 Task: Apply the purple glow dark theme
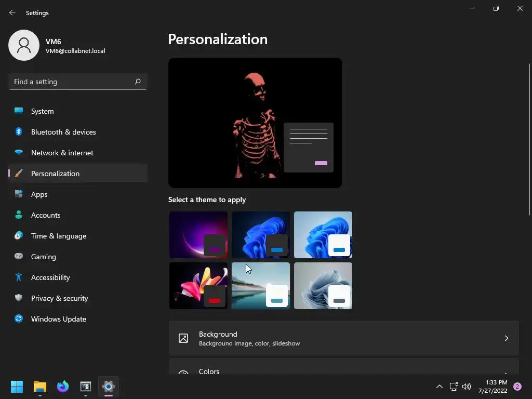point(198,235)
